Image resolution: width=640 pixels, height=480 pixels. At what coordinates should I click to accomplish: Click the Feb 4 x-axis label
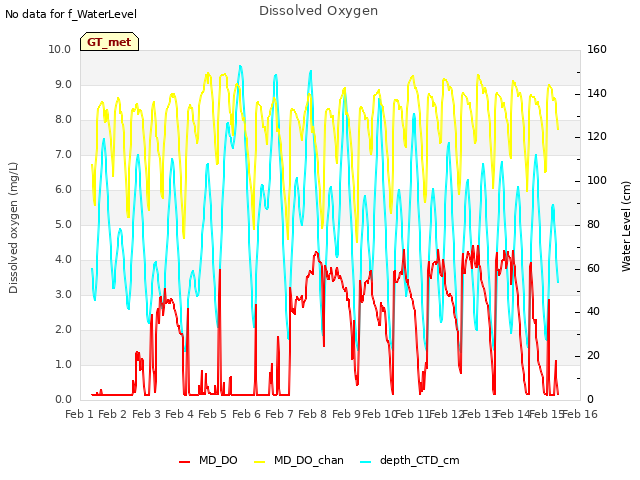coord(179,414)
